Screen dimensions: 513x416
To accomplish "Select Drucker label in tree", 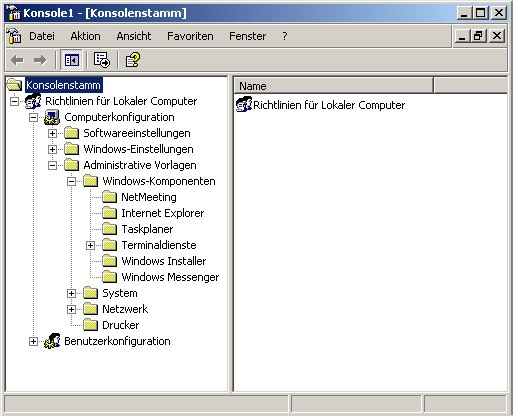I will pyautogui.click(x=121, y=325).
